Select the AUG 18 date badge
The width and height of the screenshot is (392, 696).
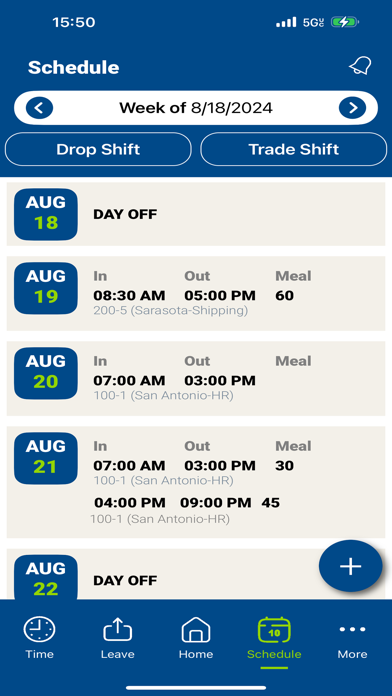tap(46, 214)
